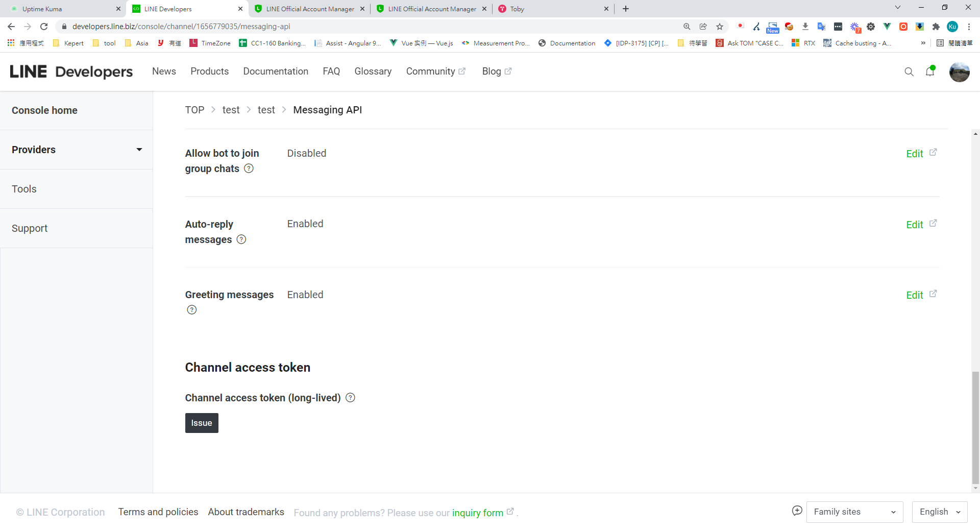Image resolution: width=980 pixels, height=531 pixels.
Task: Edit the Auto-reply messages setting
Action: 915,225
